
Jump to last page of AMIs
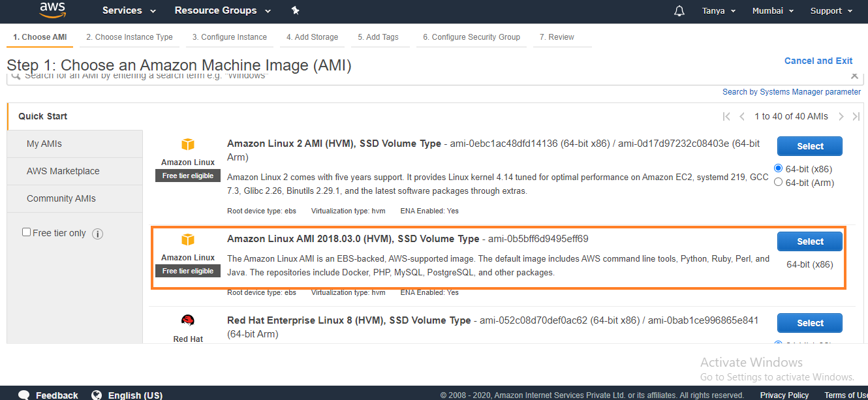pyautogui.click(x=856, y=117)
